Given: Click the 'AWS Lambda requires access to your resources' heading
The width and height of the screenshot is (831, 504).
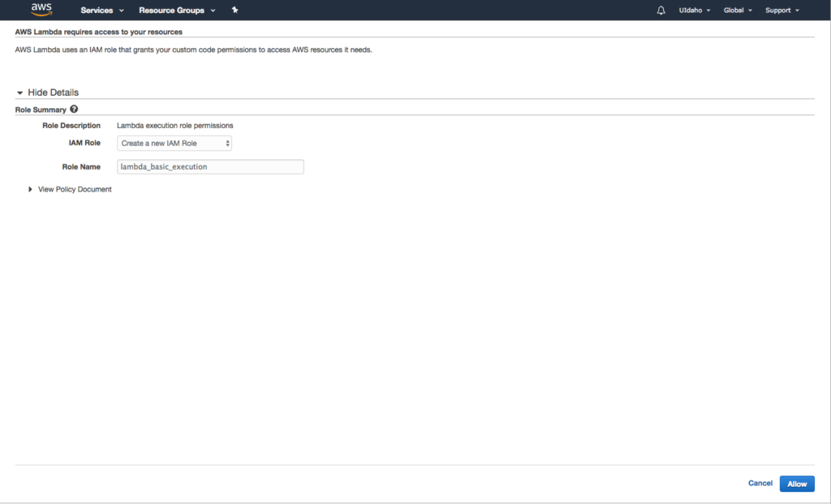Looking at the screenshot, I should pyautogui.click(x=98, y=32).
